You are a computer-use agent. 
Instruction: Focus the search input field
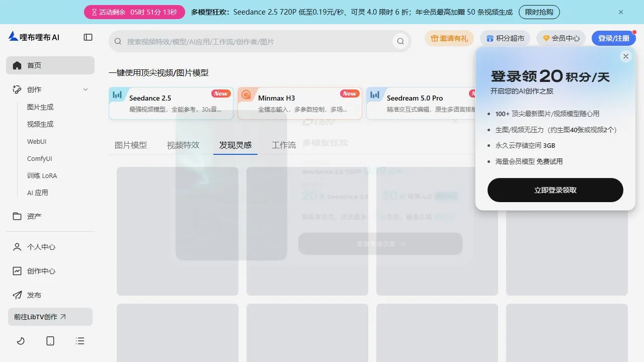257,41
